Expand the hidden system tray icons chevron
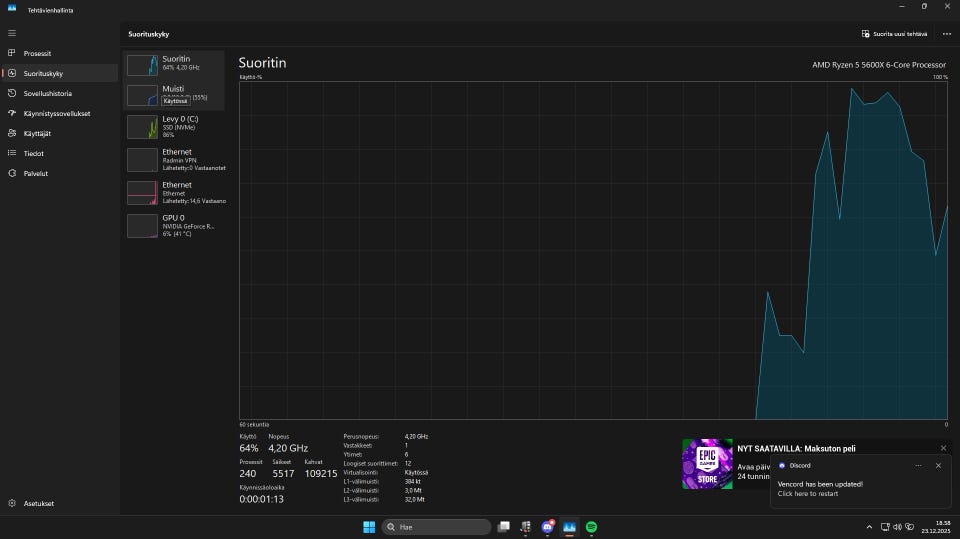This screenshot has width=960, height=539. coord(868,527)
